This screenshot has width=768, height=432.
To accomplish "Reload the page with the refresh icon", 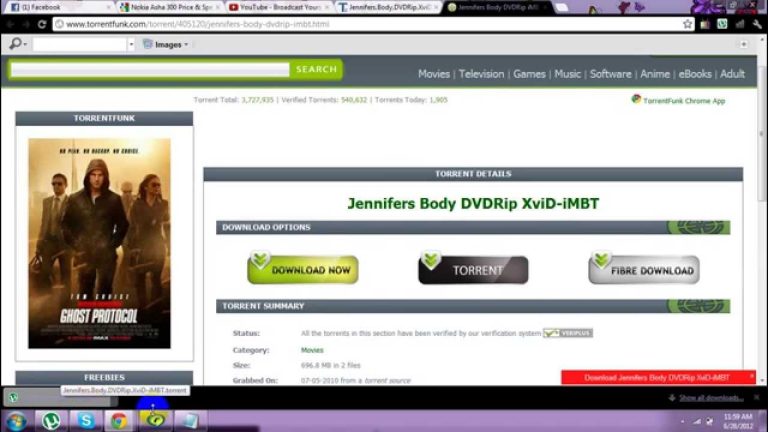I will (x=42, y=24).
